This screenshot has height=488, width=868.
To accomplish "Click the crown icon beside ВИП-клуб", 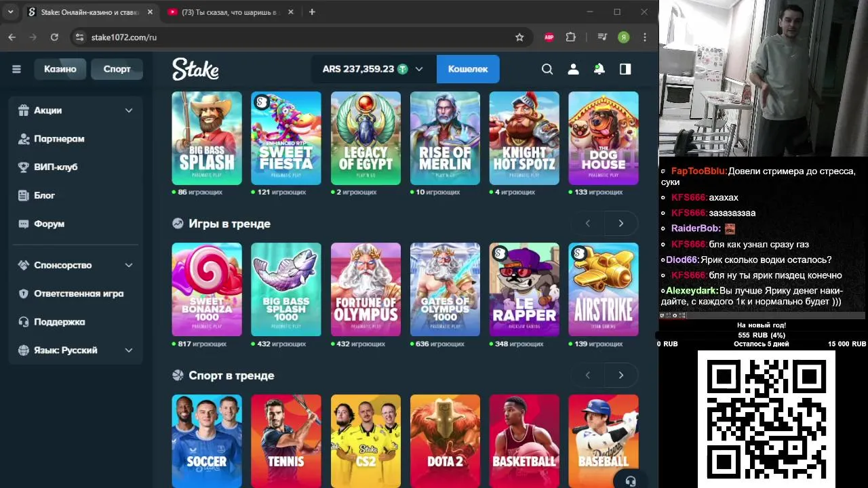I will pos(24,167).
